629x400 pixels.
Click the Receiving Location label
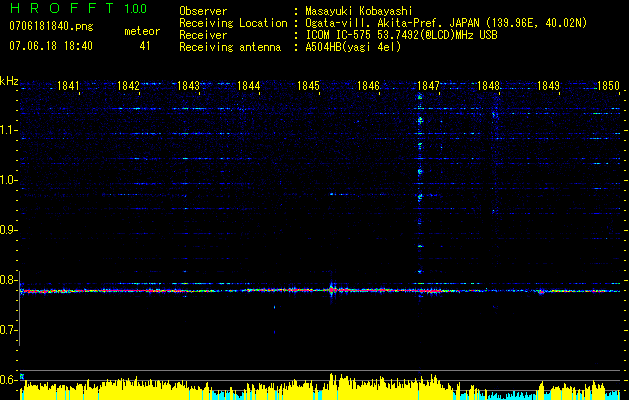pos(233,23)
